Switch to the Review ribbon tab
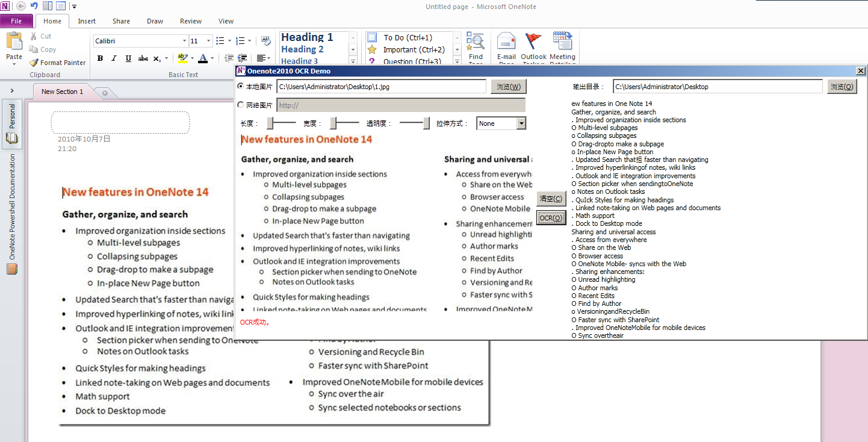 [x=191, y=21]
